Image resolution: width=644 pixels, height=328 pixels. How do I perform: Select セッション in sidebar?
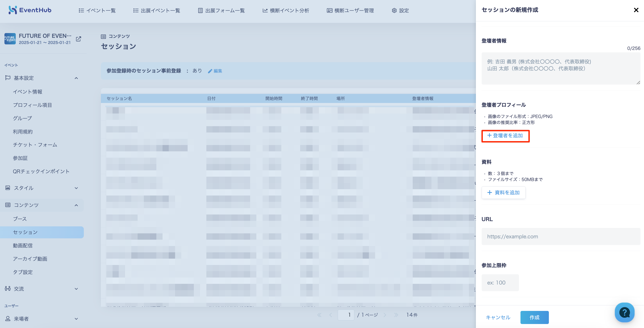click(x=42, y=232)
